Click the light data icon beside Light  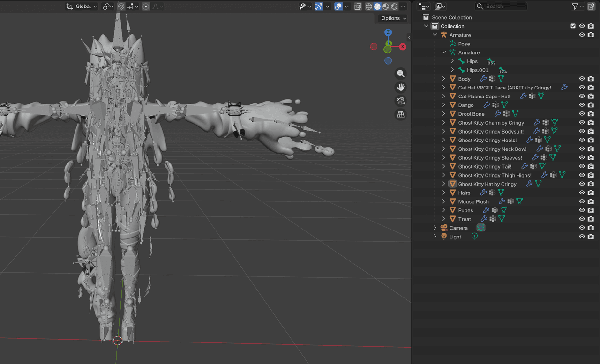[474, 237]
